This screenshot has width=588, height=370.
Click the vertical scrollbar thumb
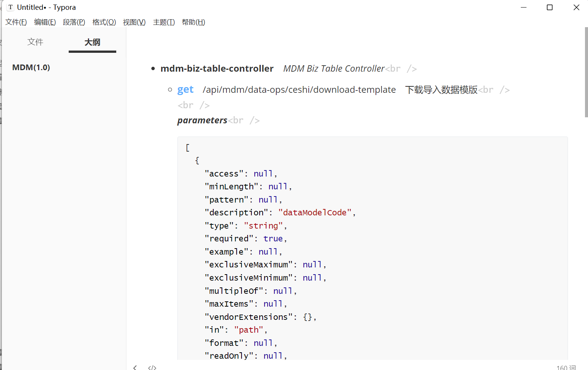pyautogui.click(x=586, y=72)
